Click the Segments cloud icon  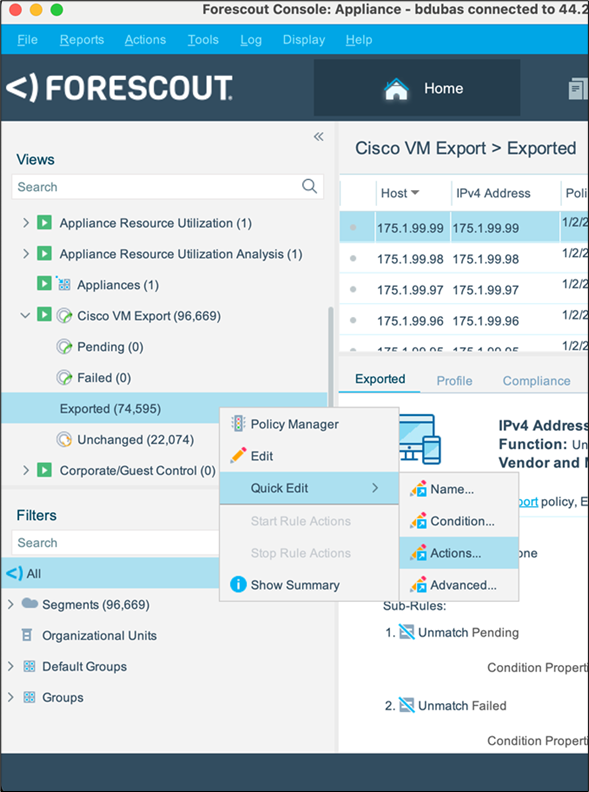[x=30, y=603]
